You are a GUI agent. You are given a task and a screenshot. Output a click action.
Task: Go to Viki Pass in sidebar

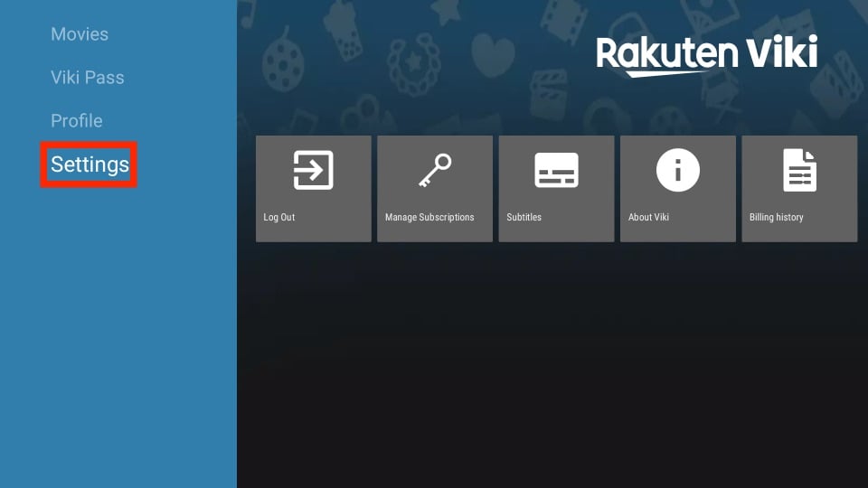pos(88,78)
